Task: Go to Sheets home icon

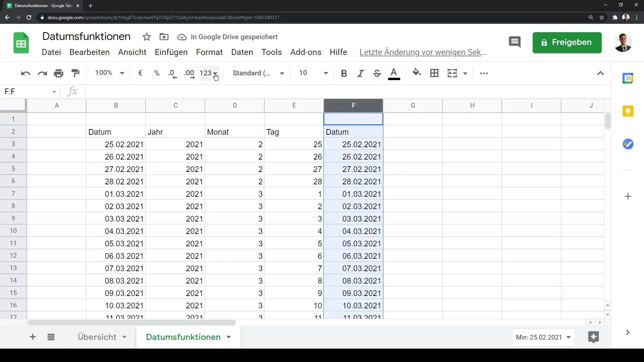Action: [x=21, y=43]
